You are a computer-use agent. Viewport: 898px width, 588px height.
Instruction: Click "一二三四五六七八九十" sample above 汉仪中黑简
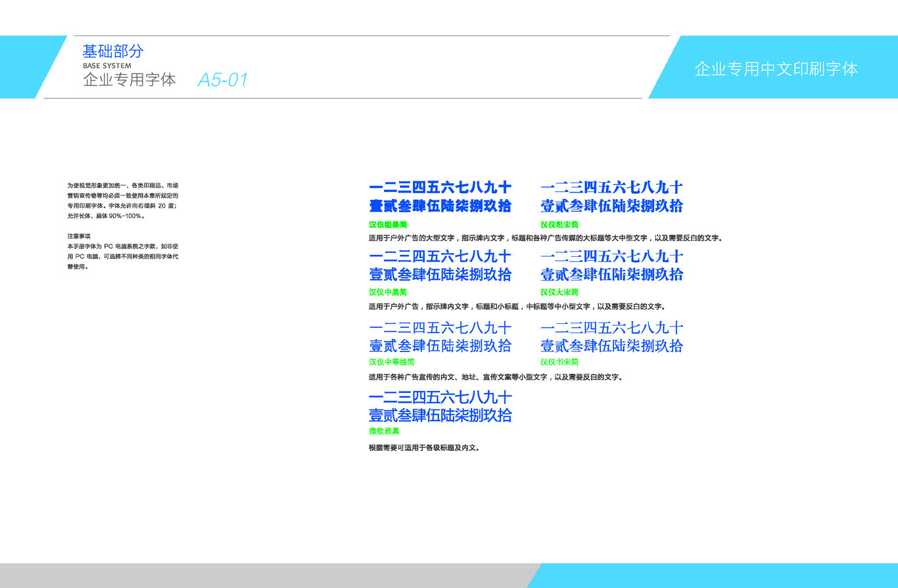(440, 256)
